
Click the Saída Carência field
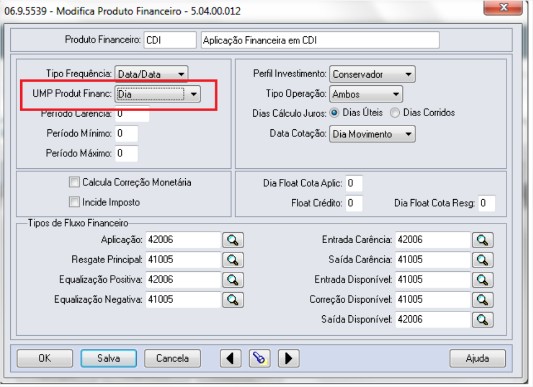coord(433,260)
